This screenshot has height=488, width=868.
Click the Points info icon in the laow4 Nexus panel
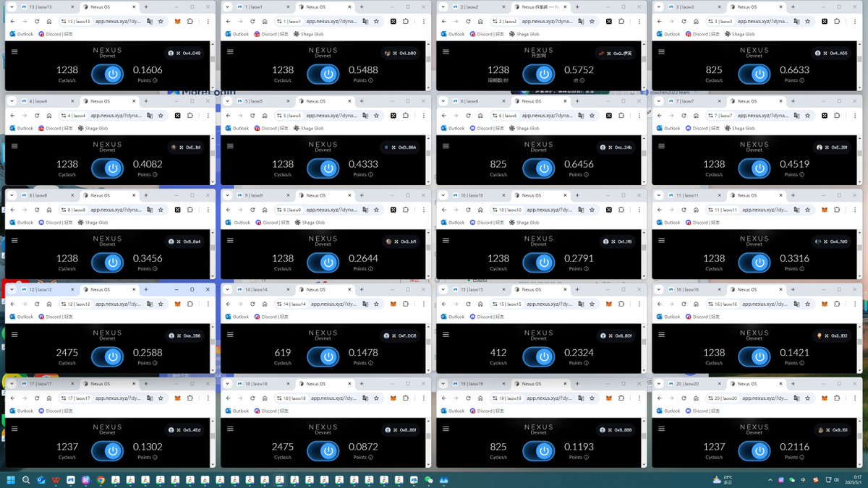(x=154, y=174)
